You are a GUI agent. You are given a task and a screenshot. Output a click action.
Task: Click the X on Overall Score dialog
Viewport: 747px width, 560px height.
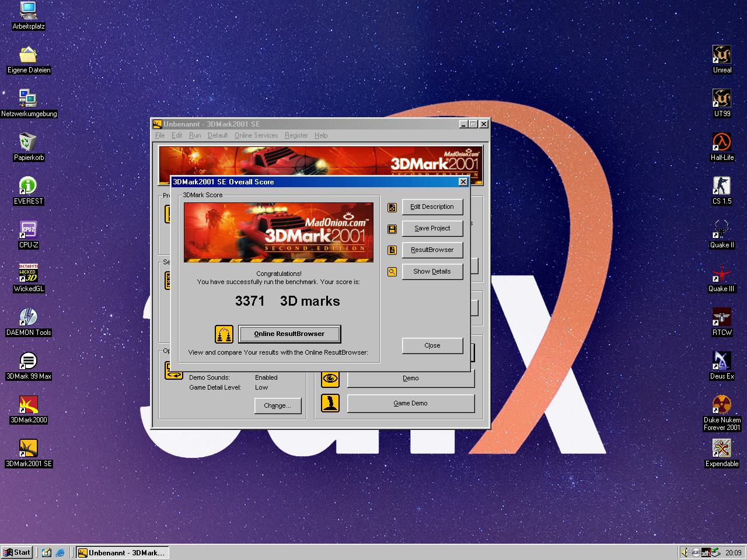pyautogui.click(x=463, y=182)
